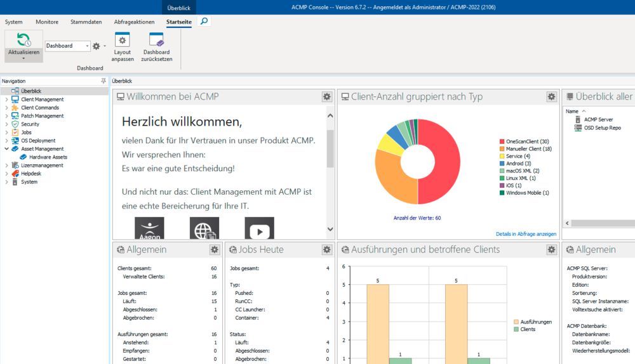The image size is (635, 364).
Task: Open settings gear of Ausführungen und betroffene Clients widget
Action: coord(551,250)
